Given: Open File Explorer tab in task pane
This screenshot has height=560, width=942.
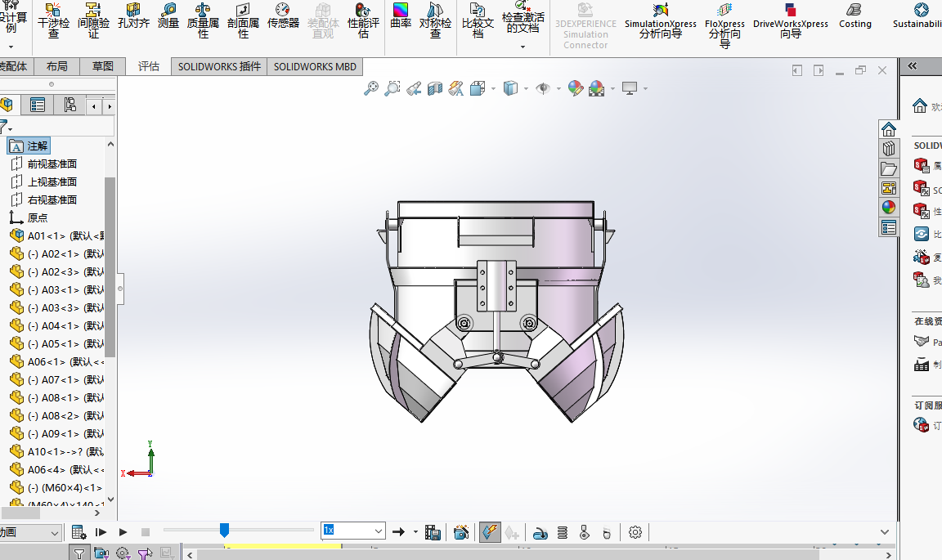Looking at the screenshot, I should (889, 168).
